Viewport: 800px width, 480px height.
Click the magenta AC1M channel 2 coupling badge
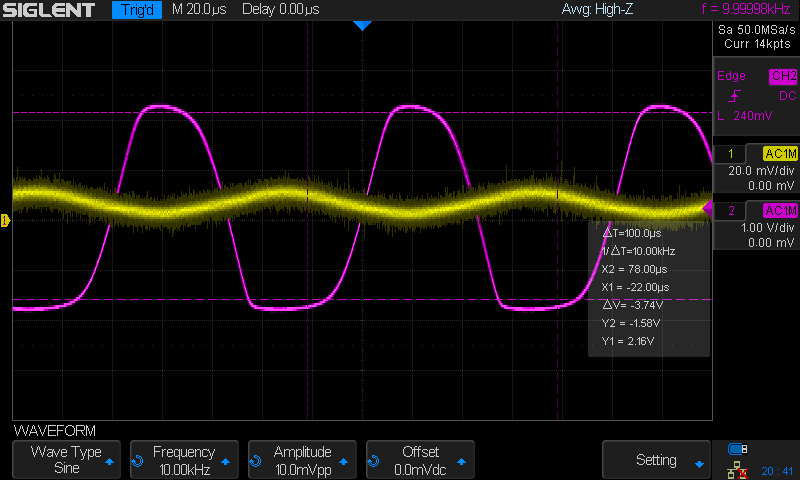point(780,211)
